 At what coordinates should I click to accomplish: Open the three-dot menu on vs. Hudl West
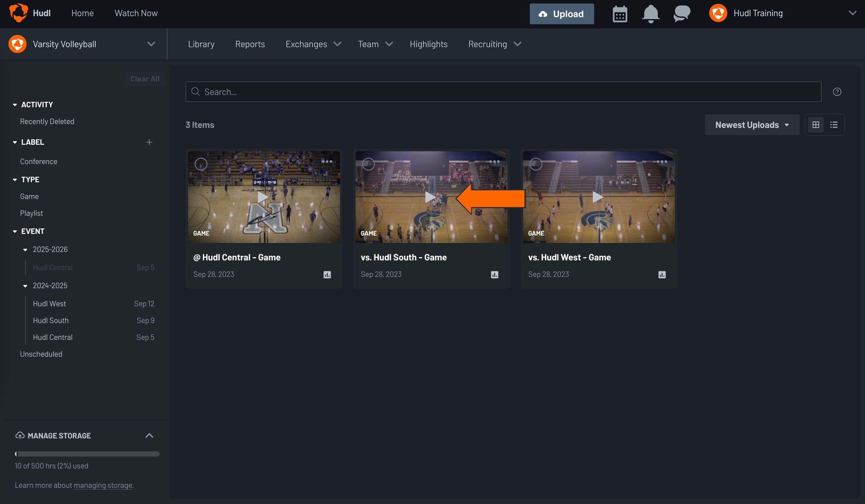tap(661, 161)
